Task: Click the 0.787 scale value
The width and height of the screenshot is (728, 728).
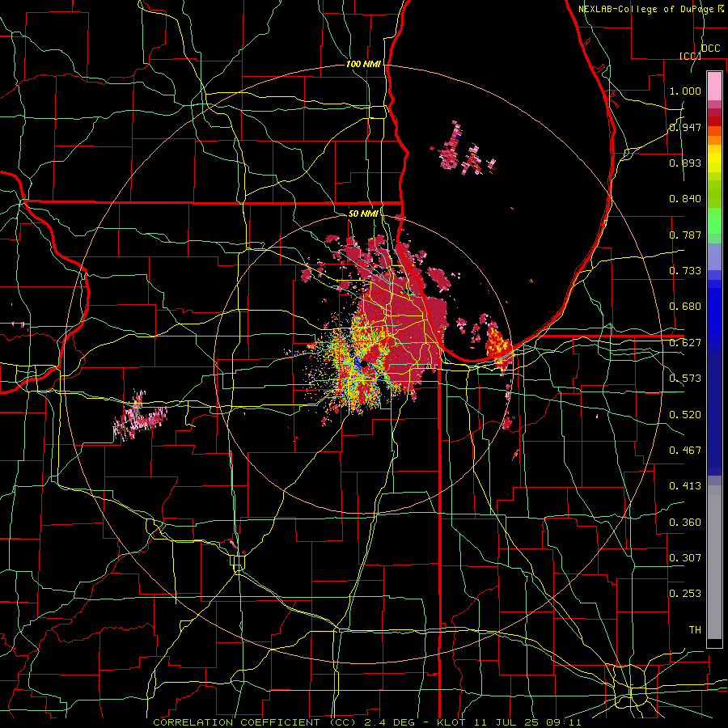Action: tap(685, 235)
